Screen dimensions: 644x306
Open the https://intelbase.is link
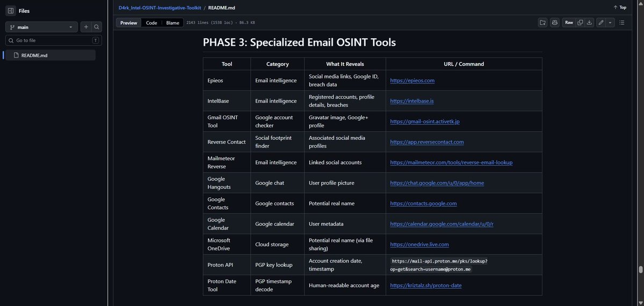click(x=411, y=101)
